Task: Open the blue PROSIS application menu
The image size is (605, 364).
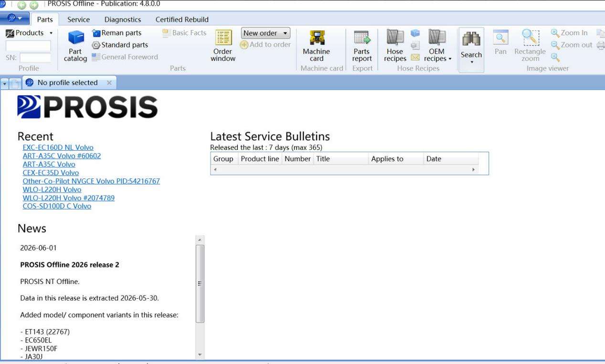Action: pyautogui.click(x=14, y=19)
